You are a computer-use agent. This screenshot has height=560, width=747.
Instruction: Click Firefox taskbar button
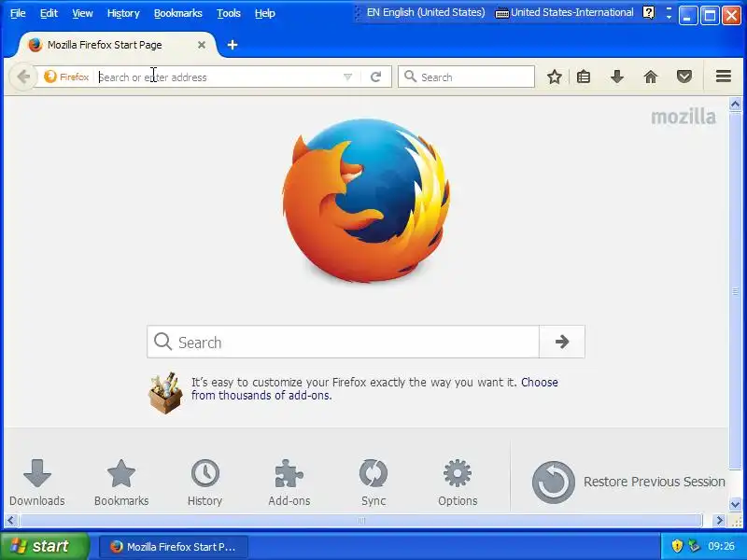[x=174, y=547]
